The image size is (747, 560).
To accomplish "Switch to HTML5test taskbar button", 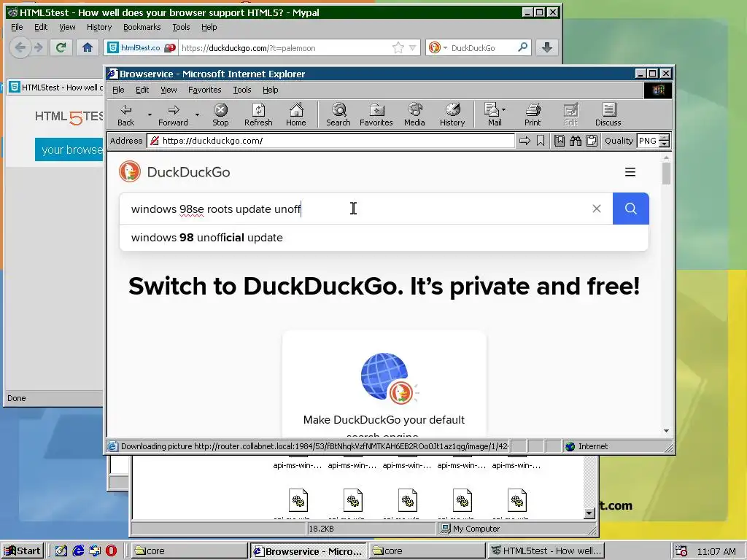I will click(x=546, y=551).
